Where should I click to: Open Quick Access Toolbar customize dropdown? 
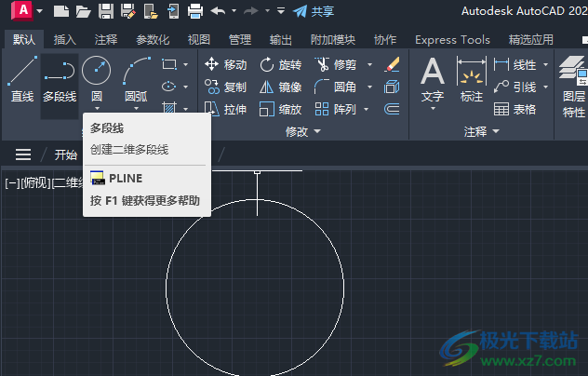tap(281, 11)
